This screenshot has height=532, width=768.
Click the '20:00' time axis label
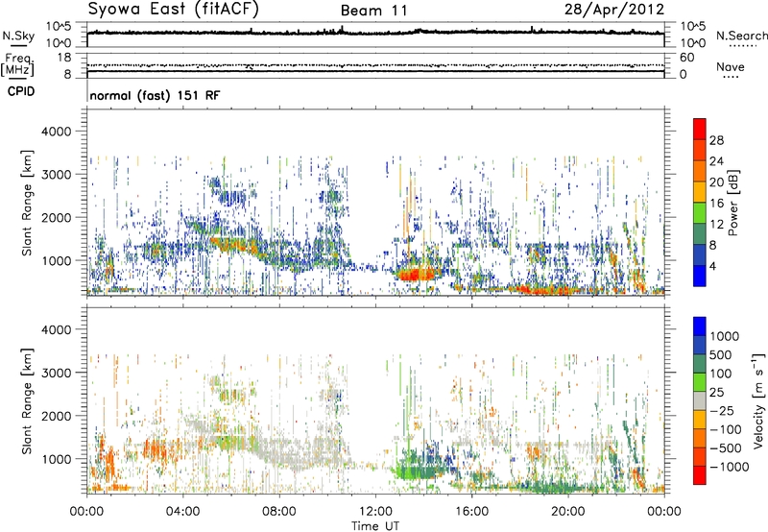point(568,512)
